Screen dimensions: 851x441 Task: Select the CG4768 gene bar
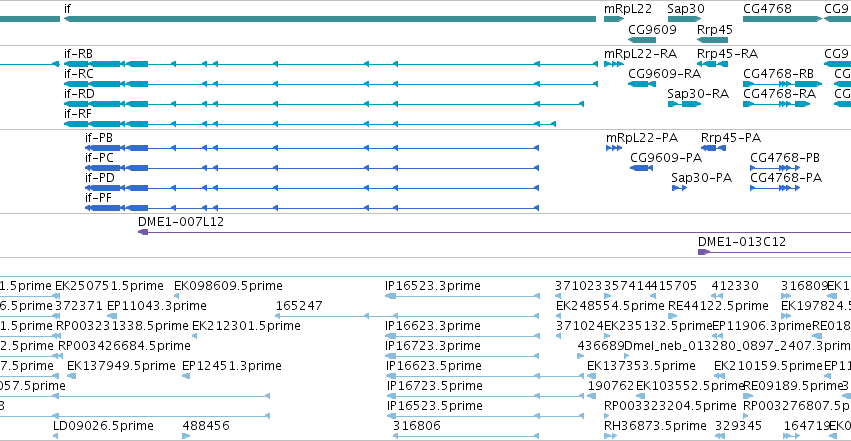783,19
